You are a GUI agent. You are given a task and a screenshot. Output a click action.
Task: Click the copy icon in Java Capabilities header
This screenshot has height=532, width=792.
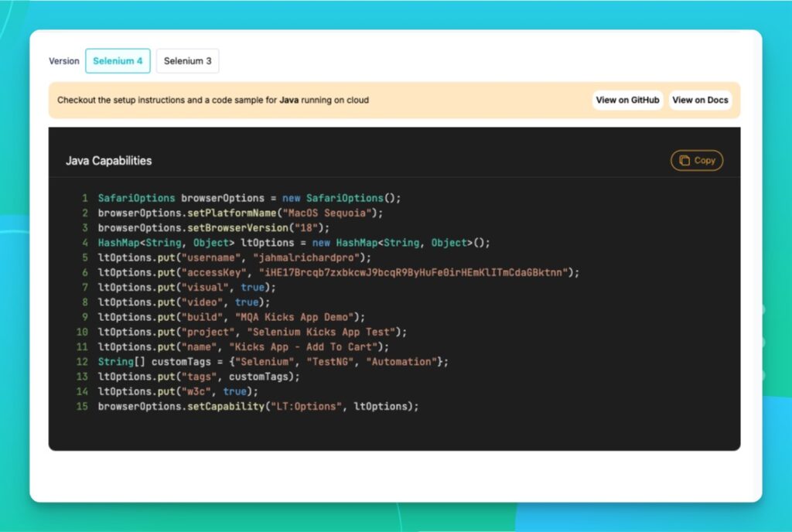tap(684, 161)
